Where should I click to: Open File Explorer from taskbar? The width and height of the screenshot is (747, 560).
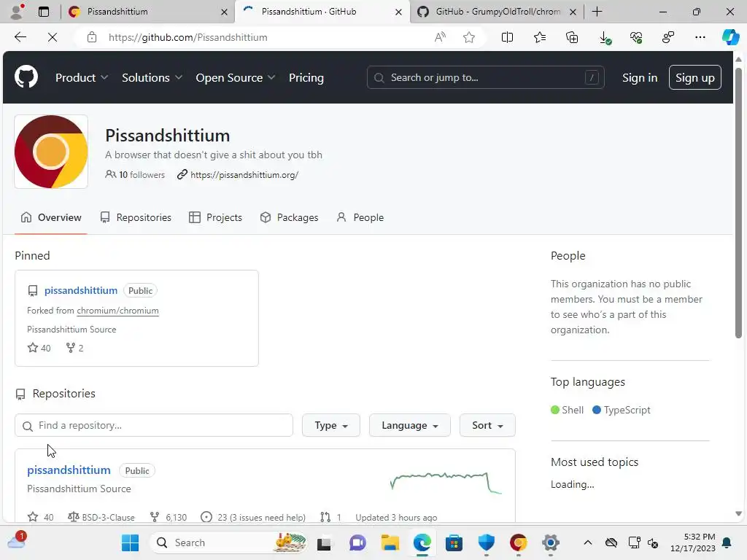tap(390, 542)
